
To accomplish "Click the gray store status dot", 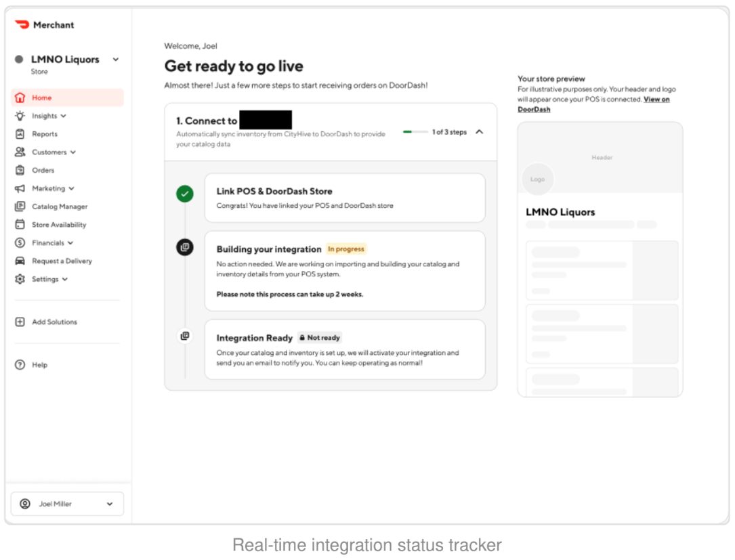I will [x=19, y=59].
